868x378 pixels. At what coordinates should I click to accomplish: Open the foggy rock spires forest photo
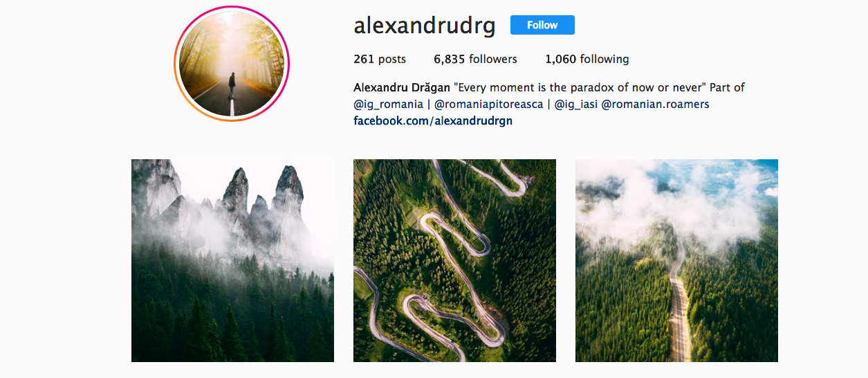coord(232,260)
